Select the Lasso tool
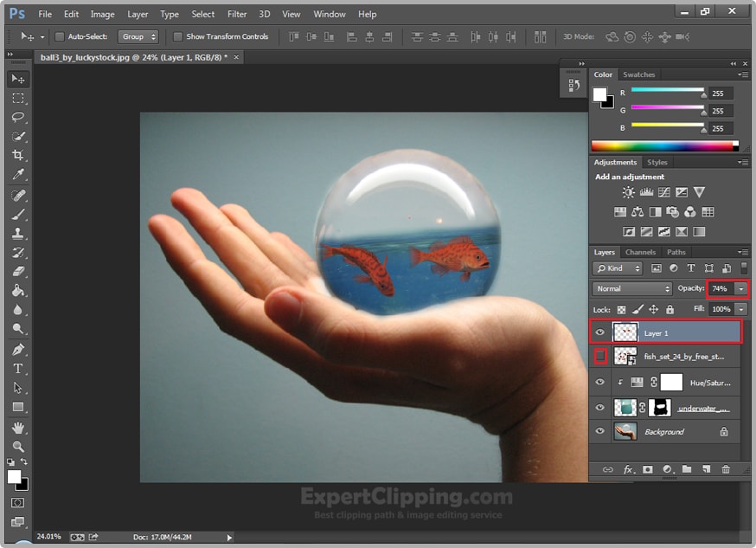 pos(18,117)
